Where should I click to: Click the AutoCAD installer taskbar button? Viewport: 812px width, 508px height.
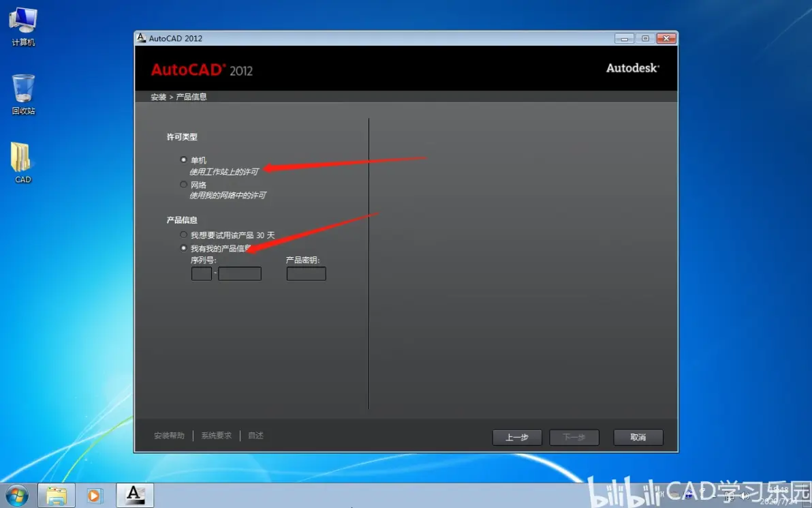[x=135, y=496]
